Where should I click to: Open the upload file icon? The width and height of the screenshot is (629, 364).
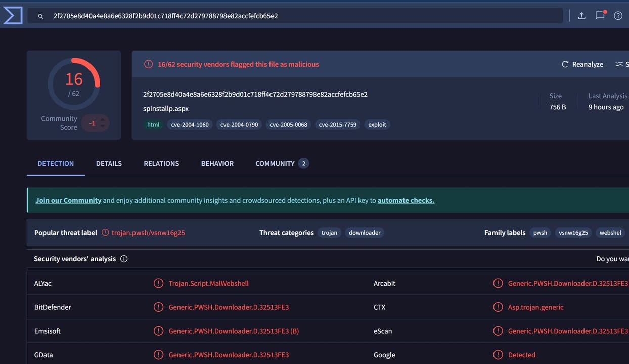click(581, 16)
